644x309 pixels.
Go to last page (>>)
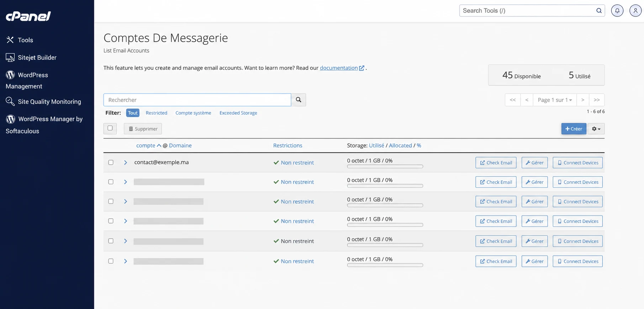(597, 100)
